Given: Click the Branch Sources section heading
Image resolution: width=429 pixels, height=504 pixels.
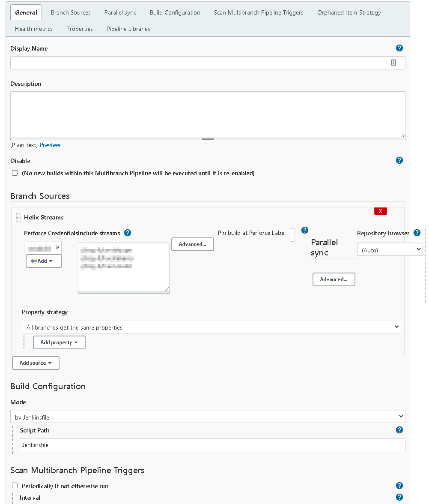Looking at the screenshot, I should (40, 196).
